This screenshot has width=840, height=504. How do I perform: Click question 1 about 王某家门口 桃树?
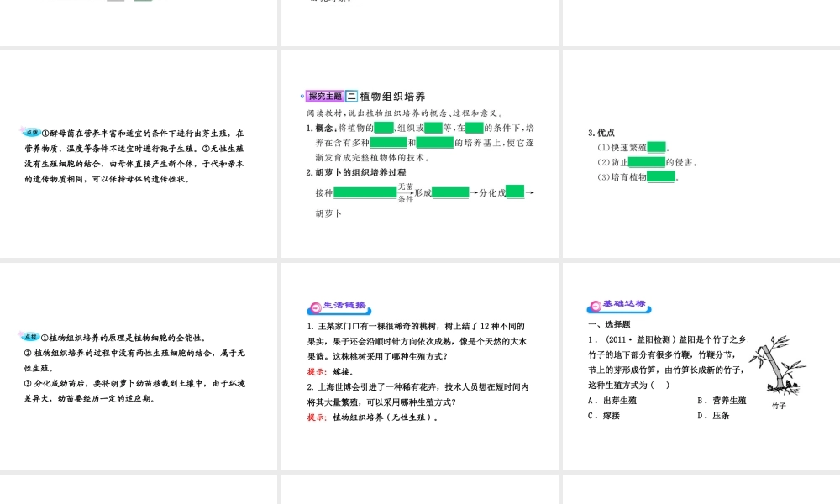pos(417,341)
